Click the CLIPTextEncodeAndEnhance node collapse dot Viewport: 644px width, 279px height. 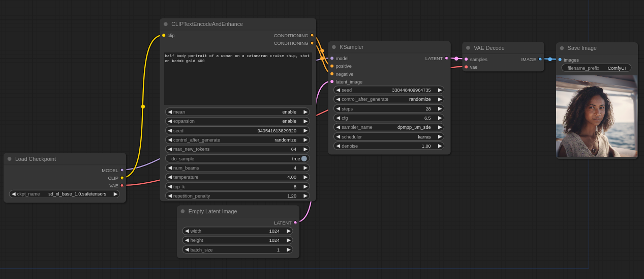[166, 24]
